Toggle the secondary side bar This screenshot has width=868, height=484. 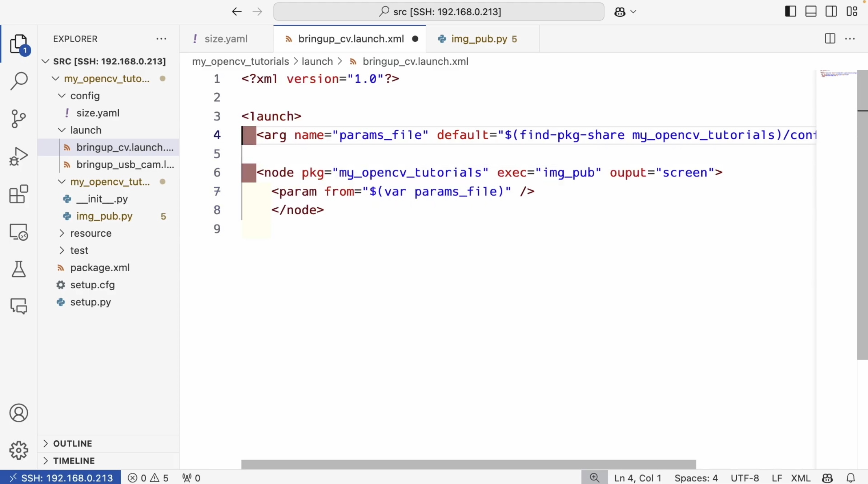pyautogui.click(x=831, y=12)
